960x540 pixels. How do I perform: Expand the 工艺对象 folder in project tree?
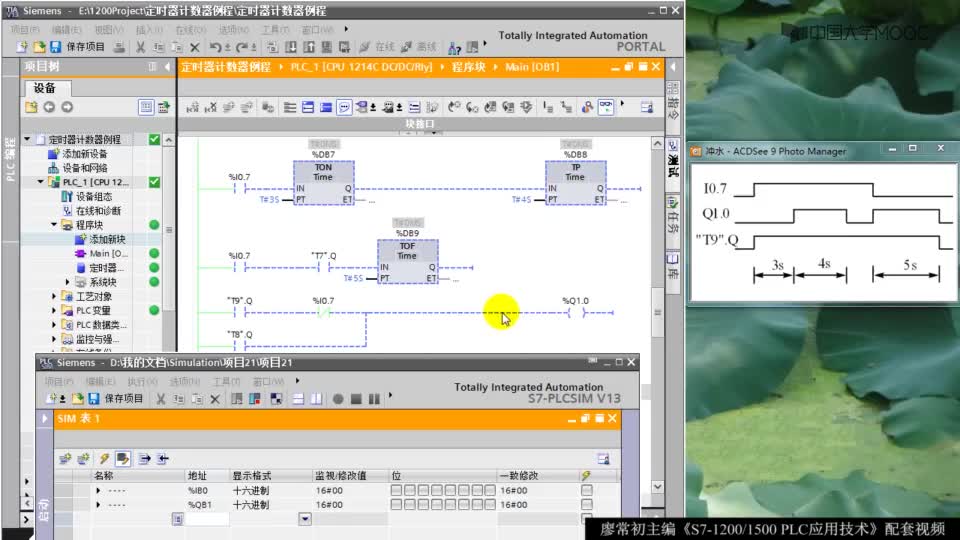54,296
